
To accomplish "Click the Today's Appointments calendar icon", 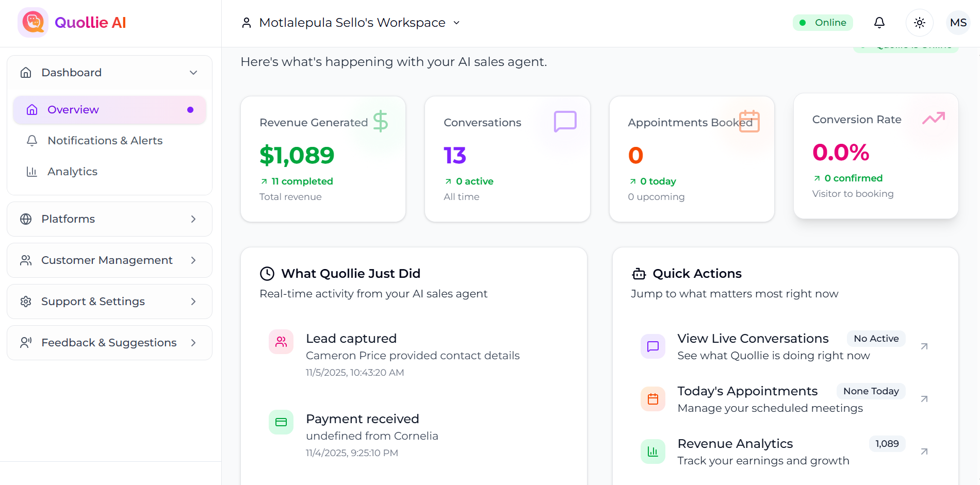I will pos(653,399).
